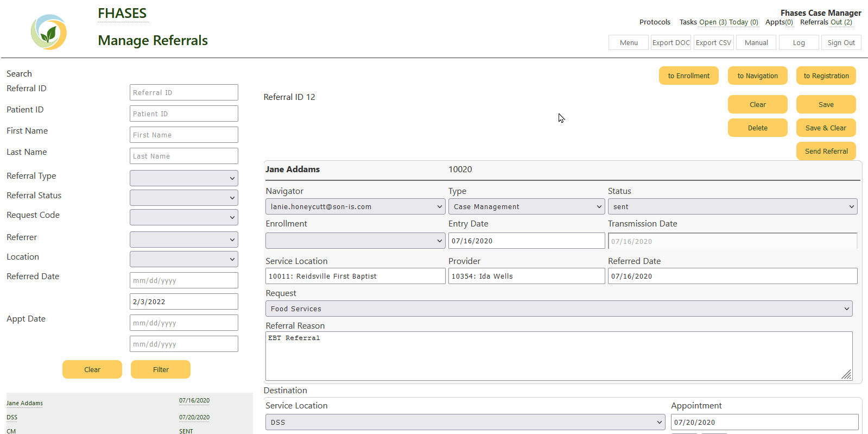Sign Out of the application
The height and width of the screenshot is (434, 868).
coord(841,42)
